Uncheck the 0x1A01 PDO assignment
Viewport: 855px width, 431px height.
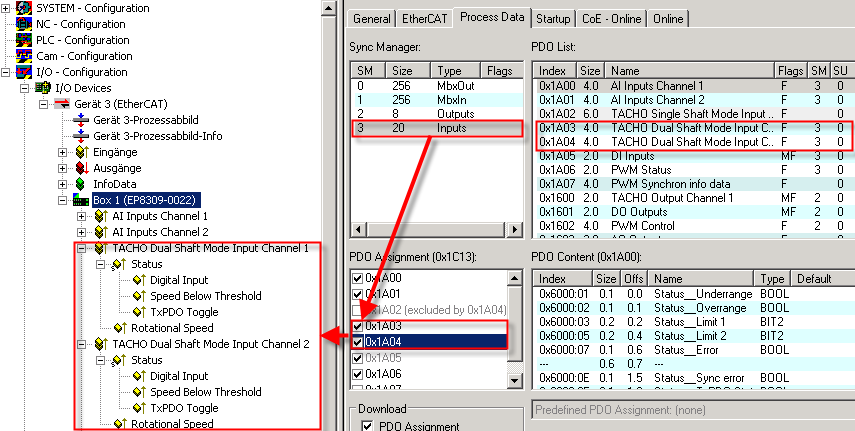click(x=358, y=294)
